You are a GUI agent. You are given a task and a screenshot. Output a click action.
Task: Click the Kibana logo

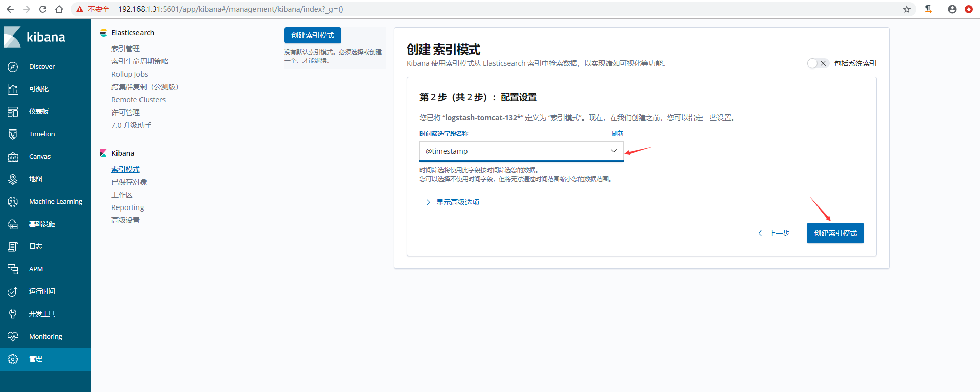(35, 37)
